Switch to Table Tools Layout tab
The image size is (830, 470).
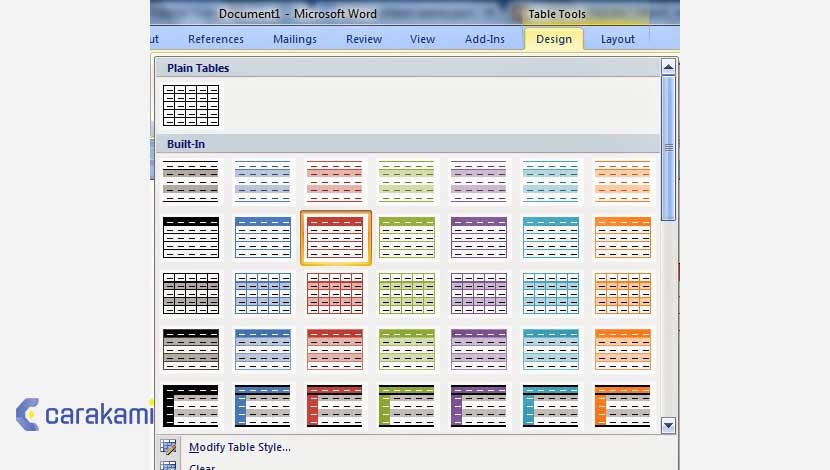(617, 39)
